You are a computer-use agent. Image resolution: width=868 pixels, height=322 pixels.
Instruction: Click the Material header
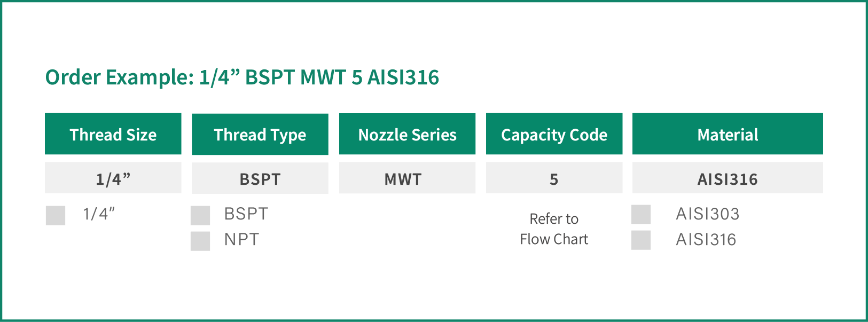pos(728,133)
